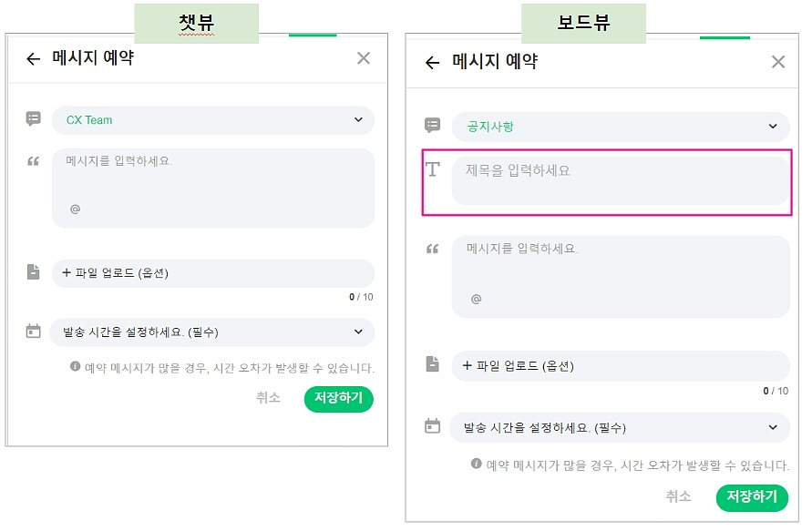This screenshot has height=531, width=812.
Task: Click calendar icon in chat view
Action: 34,332
